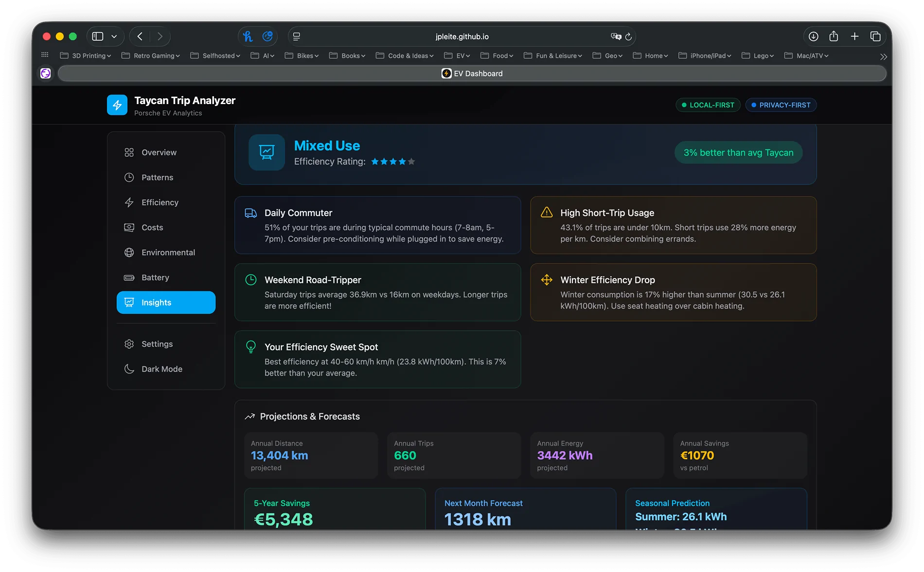
Task: Click the chevron next to the sidebar button
Action: click(x=115, y=36)
